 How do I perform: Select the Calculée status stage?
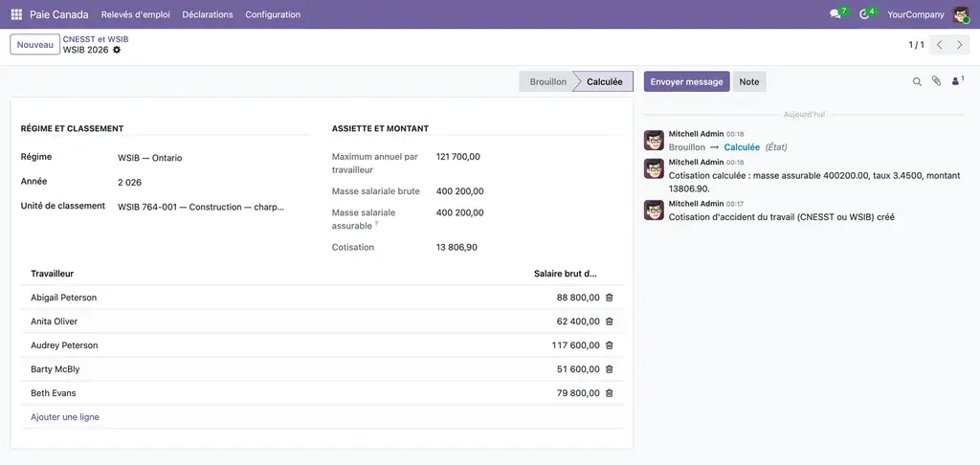[x=604, y=82]
